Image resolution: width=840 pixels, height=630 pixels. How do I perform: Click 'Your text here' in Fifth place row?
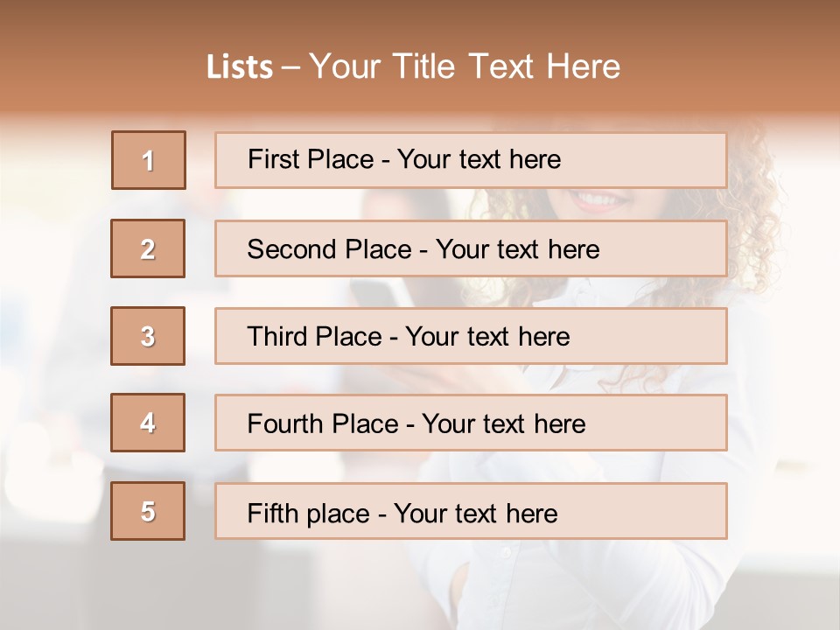pyautogui.click(x=475, y=513)
